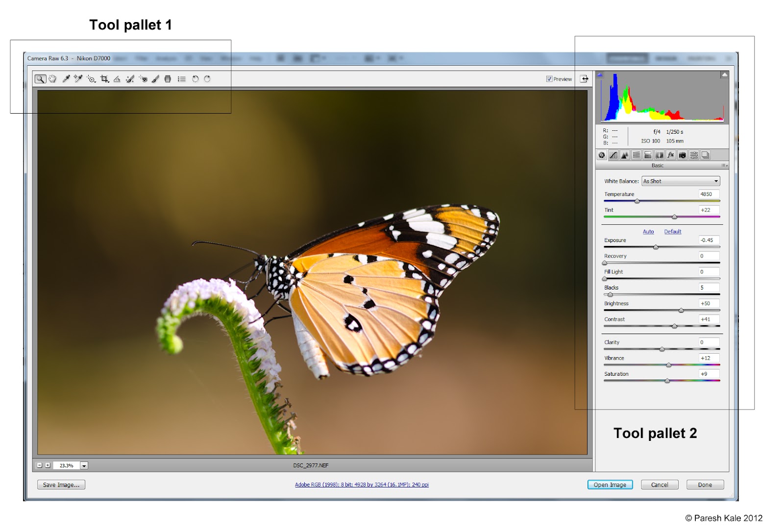The width and height of the screenshot is (784, 532).
Task: Select the Straighten tool
Action: click(x=117, y=78)
